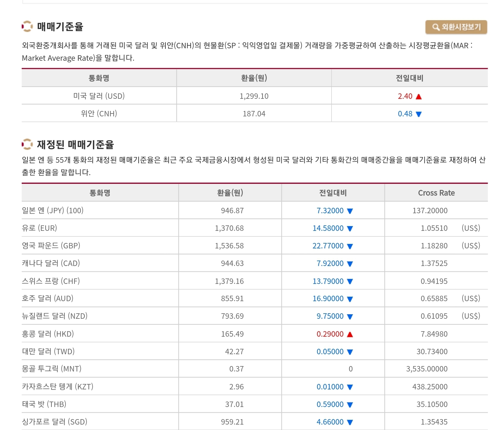Click the 유로 (EUR) row label
This screenshot has height=430, width=504.
point(39,228)
